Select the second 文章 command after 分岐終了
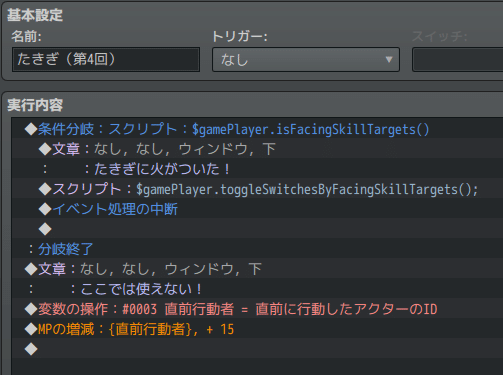This screenshot has width=503, height=375. click(x=257, y=269)
